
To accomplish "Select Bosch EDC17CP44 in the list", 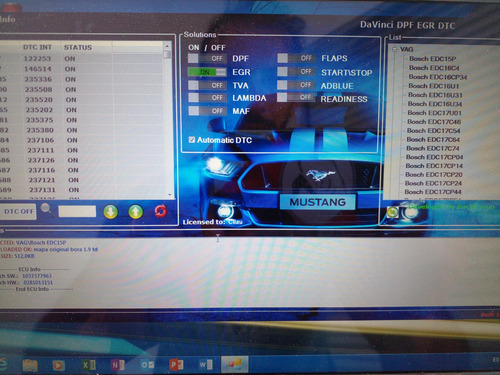I will [x=433, y=192].
